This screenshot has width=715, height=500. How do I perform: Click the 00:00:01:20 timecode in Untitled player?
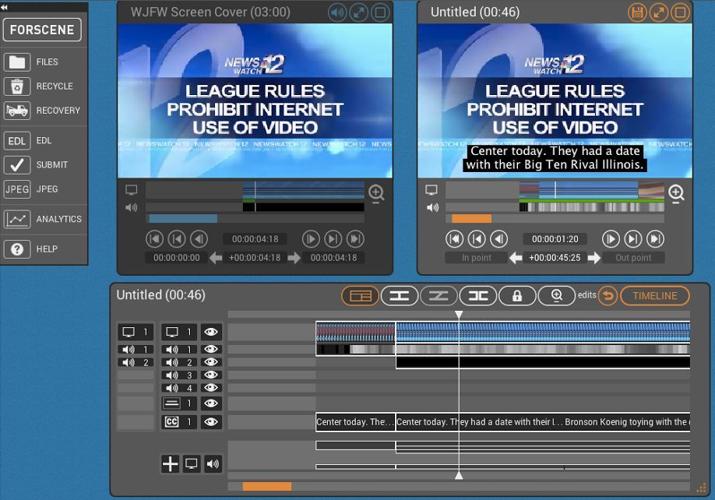555,239
